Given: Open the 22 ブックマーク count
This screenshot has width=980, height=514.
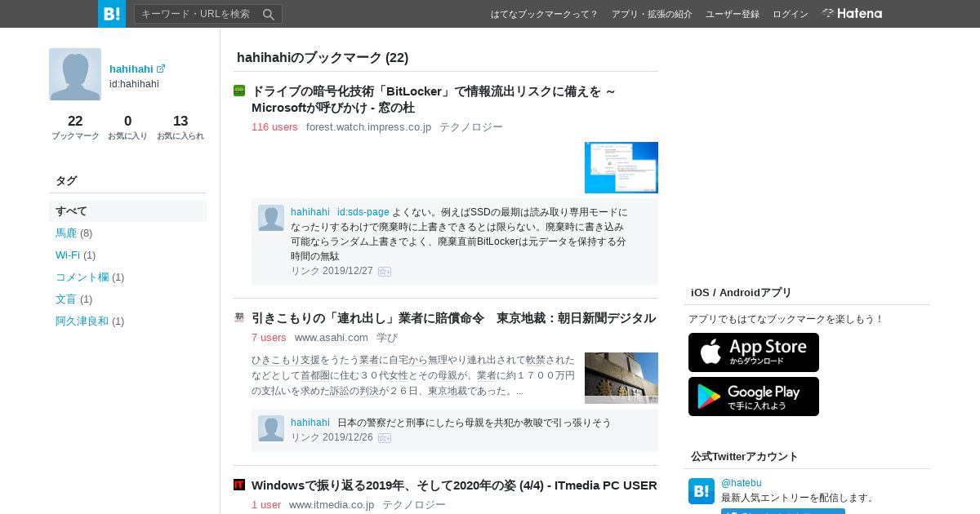Looking at the screenshot, I should pos(75,127).
